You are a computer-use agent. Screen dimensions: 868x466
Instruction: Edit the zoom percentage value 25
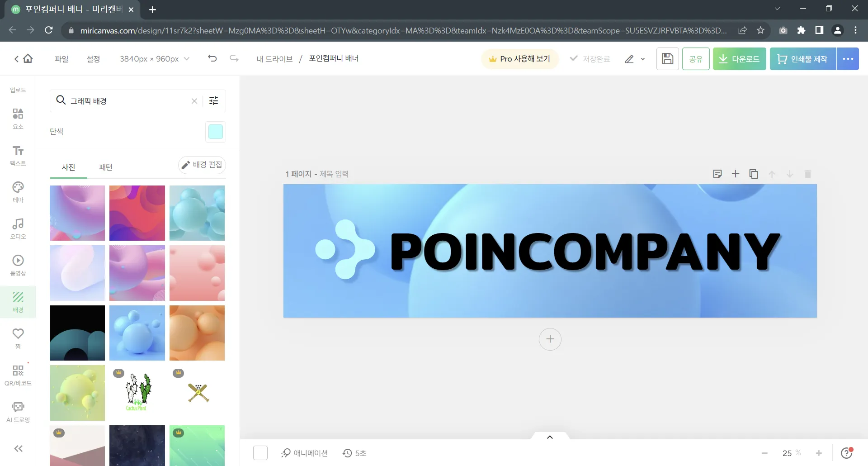[787, 453]
